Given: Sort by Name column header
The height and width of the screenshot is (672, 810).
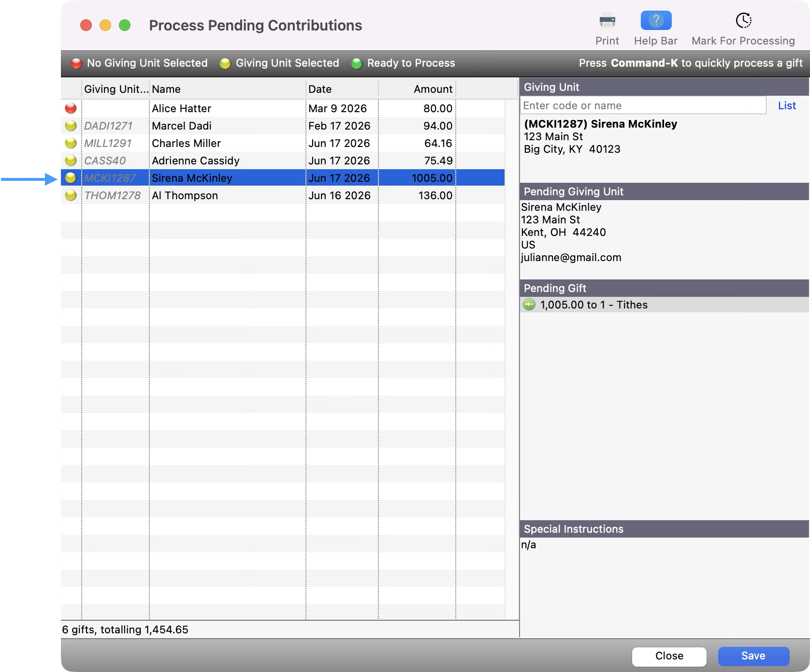Looking at the screenshot, I should click(227, 89).
